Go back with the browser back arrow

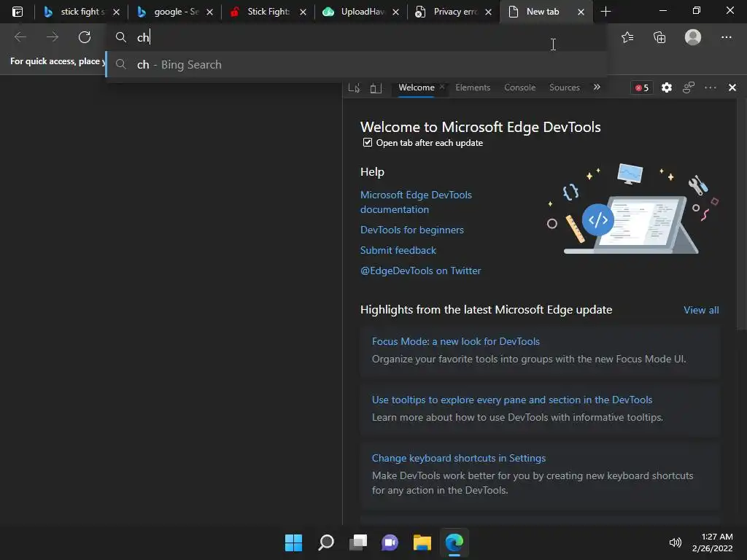click(x=20, y=37)
